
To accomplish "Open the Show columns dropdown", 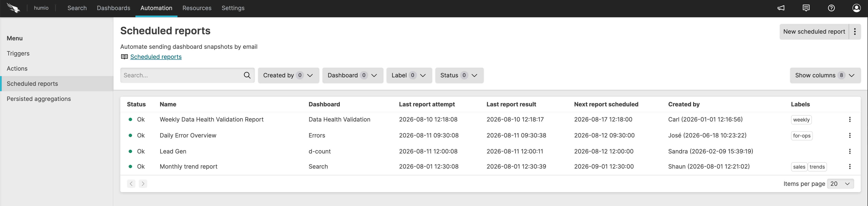I will [x=825, y=75].
